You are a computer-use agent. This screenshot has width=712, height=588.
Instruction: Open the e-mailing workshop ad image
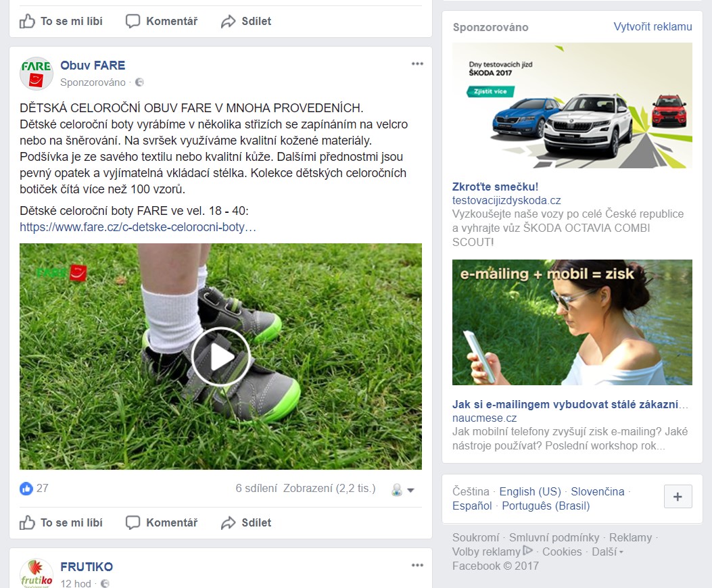click(572, 322)
